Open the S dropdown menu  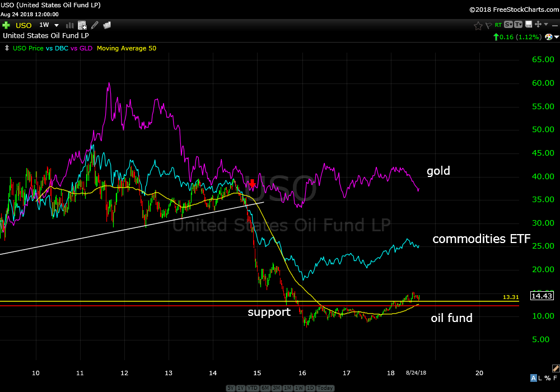[x=508, y=25]
